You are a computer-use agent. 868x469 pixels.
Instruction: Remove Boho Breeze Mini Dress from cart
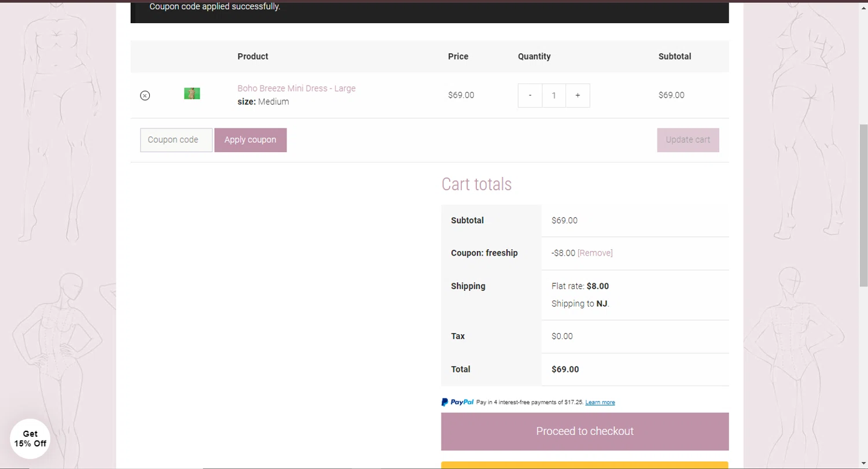pos(145,95)
